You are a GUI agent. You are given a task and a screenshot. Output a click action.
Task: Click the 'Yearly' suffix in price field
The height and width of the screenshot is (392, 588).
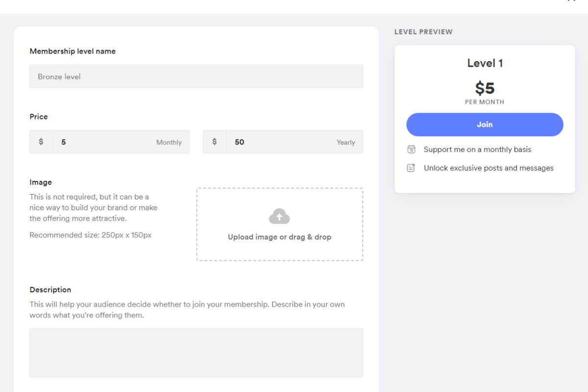(x=345, y=143)
